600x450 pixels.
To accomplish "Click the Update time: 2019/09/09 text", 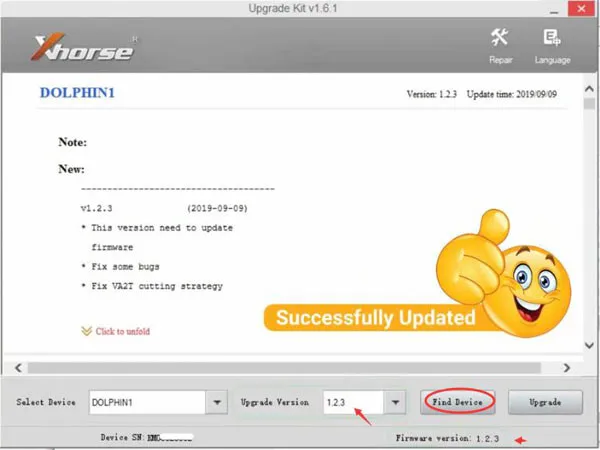I will pyautogui.click(x=512, y=94).
